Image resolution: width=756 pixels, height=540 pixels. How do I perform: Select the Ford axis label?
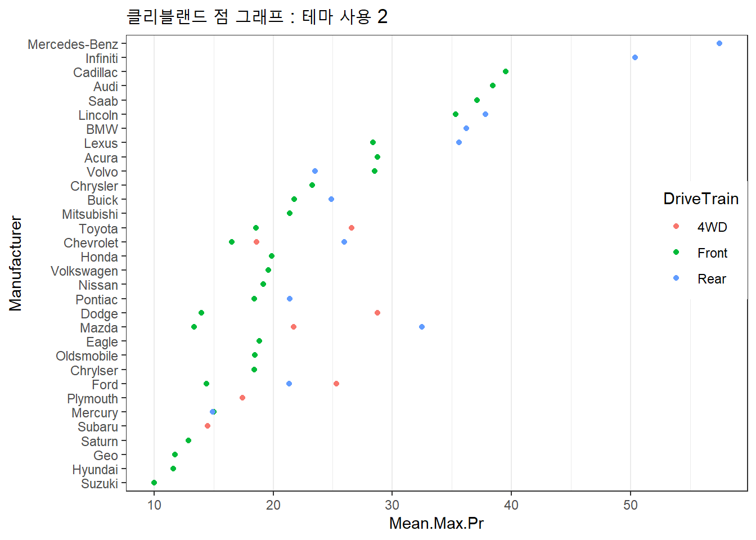click(x=105, y=385)
